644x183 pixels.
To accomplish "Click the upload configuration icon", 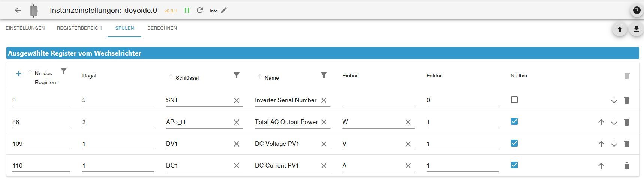I will click(620, 29).
